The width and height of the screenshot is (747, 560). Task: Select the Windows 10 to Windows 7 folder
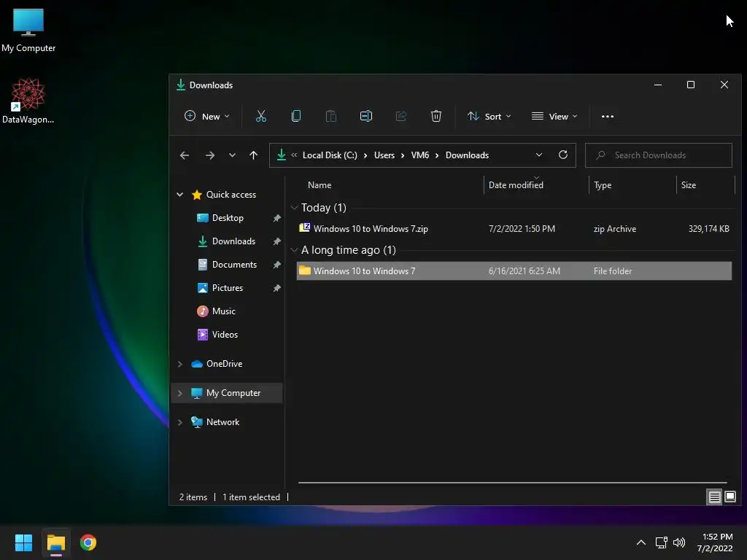coord(514,271)
